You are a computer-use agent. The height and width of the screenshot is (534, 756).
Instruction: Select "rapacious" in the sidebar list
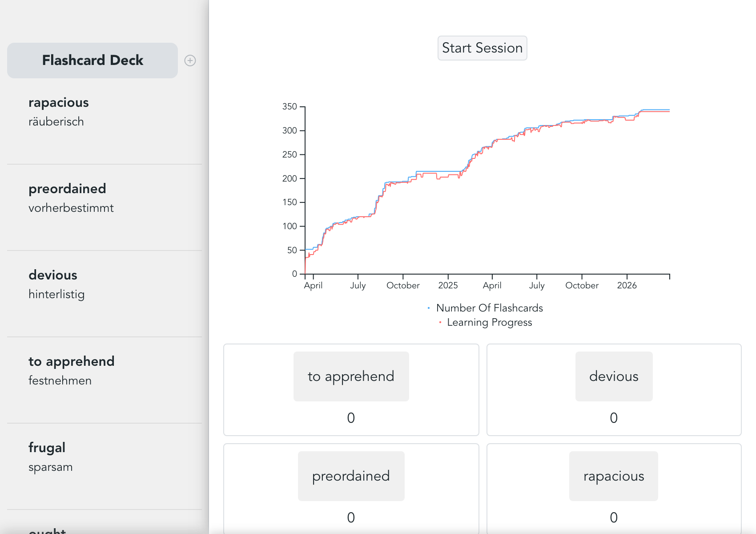(58, 102)
